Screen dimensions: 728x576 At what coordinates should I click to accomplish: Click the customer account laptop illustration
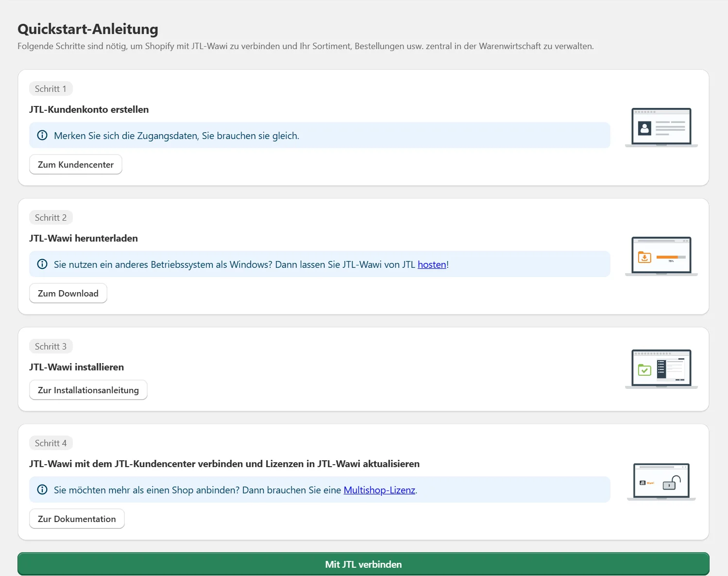[x=661, y=127]
